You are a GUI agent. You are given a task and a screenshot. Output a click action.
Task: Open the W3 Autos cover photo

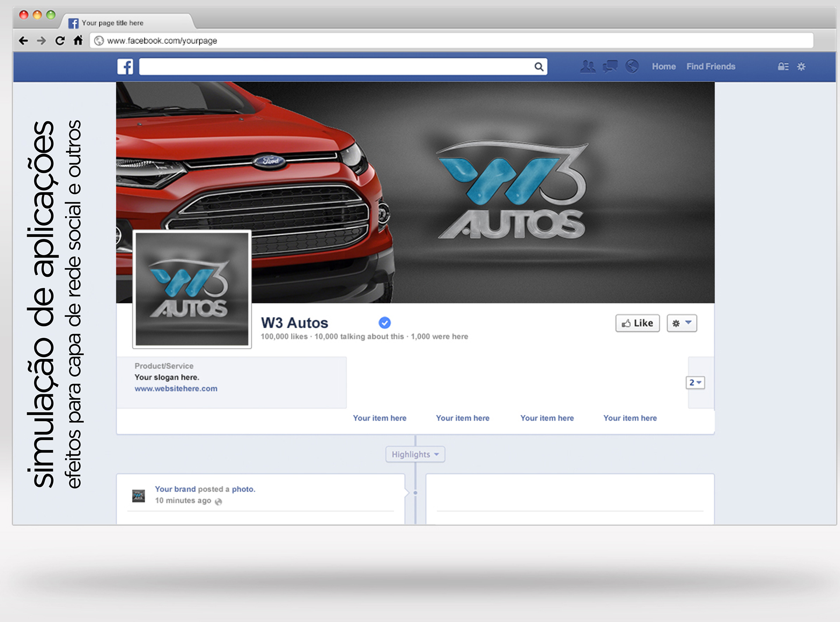[x=415, y=193]
